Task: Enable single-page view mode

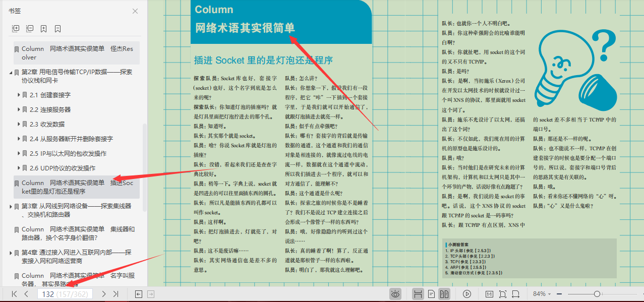Action: [430, 293]
